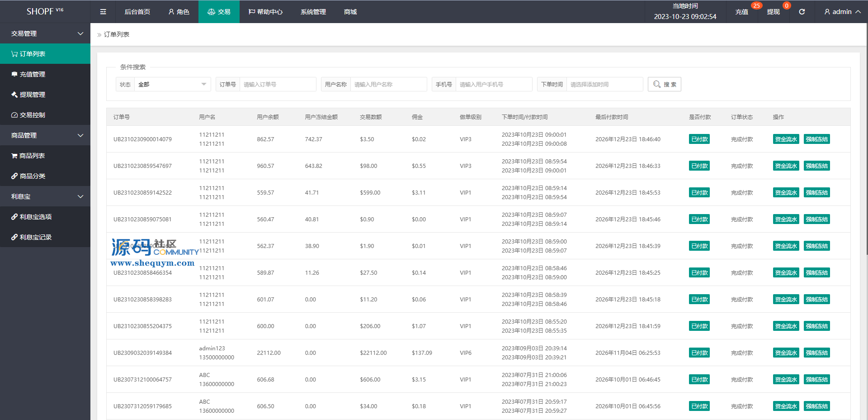Open 提现管理 in the sidebar
Screen dimensions: 868x420
point(45,95)
